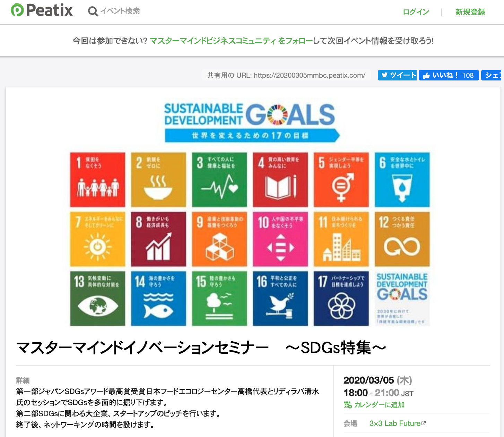Click SDG goal 9 industry cubes tile
Viewport: 504px width, 437px height.
219,239
